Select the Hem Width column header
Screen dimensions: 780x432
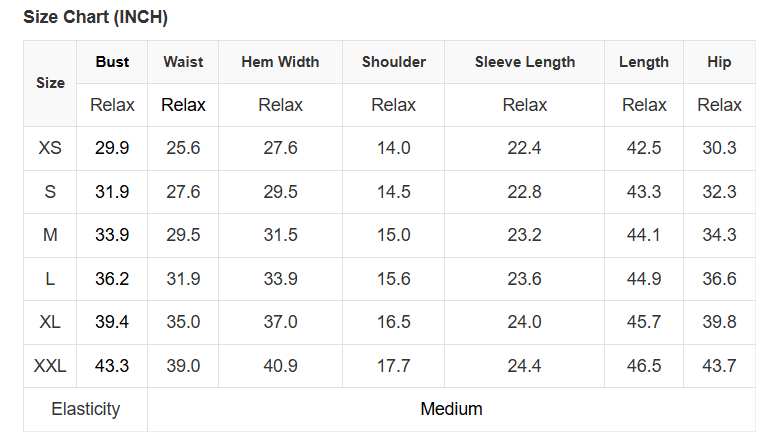[x=280, y=62]
